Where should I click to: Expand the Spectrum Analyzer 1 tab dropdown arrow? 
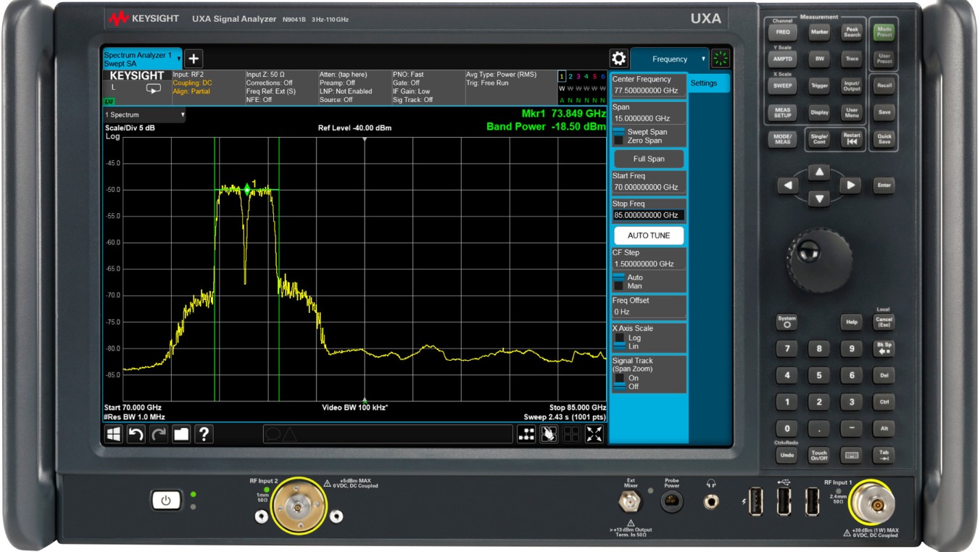tap(179, 59)
